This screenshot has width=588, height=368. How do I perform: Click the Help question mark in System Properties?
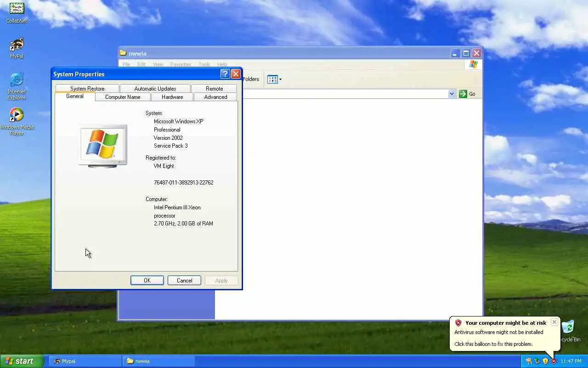[225, 74]
